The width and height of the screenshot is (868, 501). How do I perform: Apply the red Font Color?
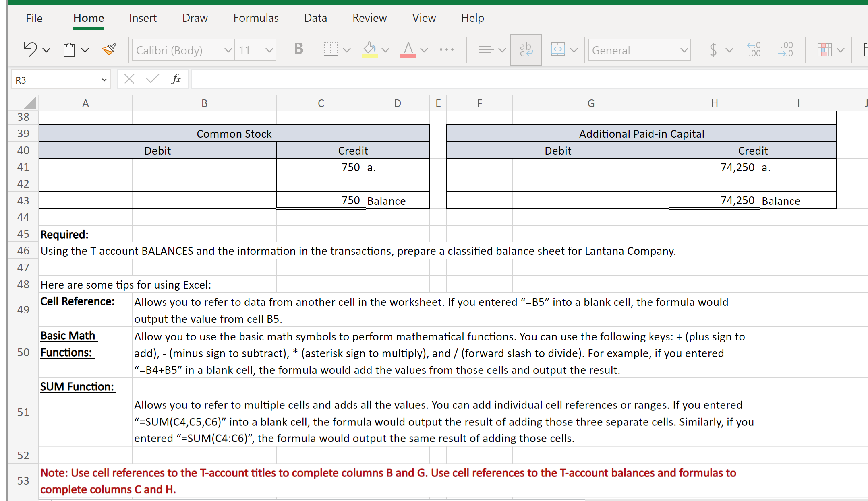tap(408, 49)
